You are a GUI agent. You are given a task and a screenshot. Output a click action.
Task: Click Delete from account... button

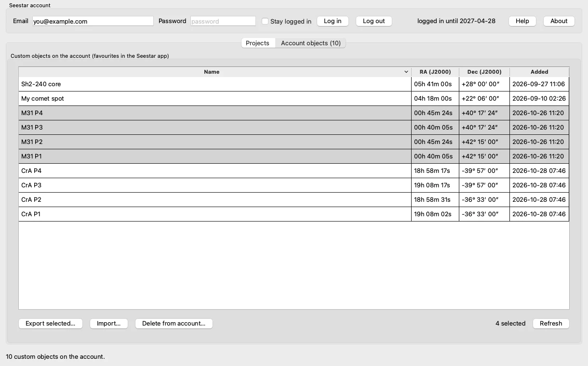174,324
